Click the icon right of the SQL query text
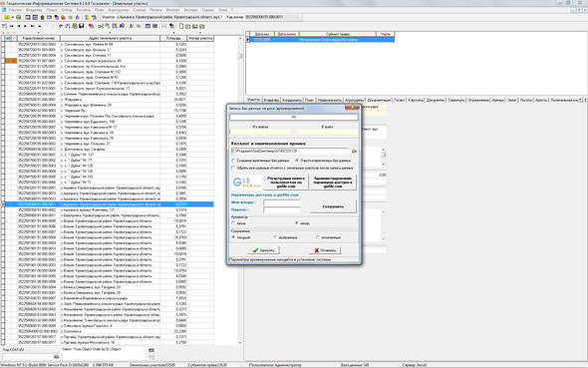 coord(151,350)
